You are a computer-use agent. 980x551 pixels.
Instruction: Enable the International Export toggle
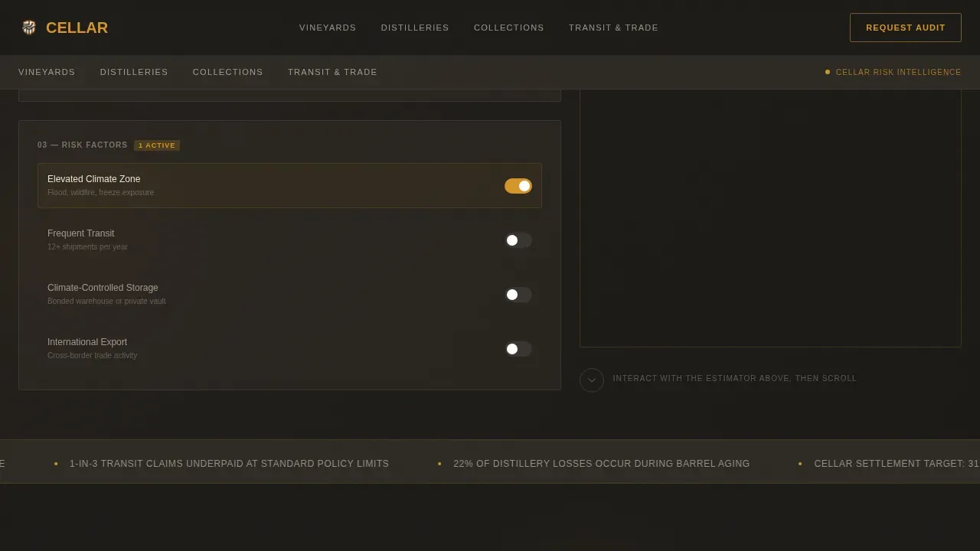pyautogui.click(x=518, y=349)
